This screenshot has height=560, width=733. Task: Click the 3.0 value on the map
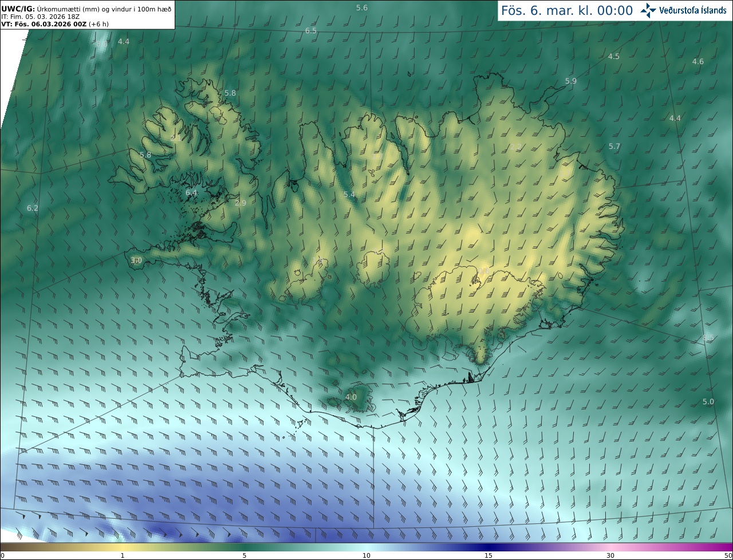click(x=136, y=260)
